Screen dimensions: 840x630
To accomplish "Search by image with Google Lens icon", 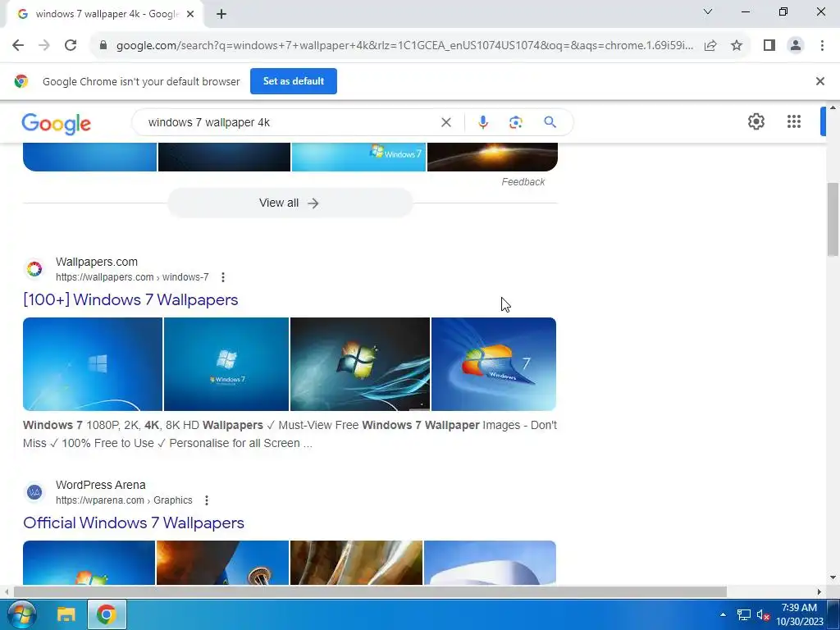I will pos(515,123).
